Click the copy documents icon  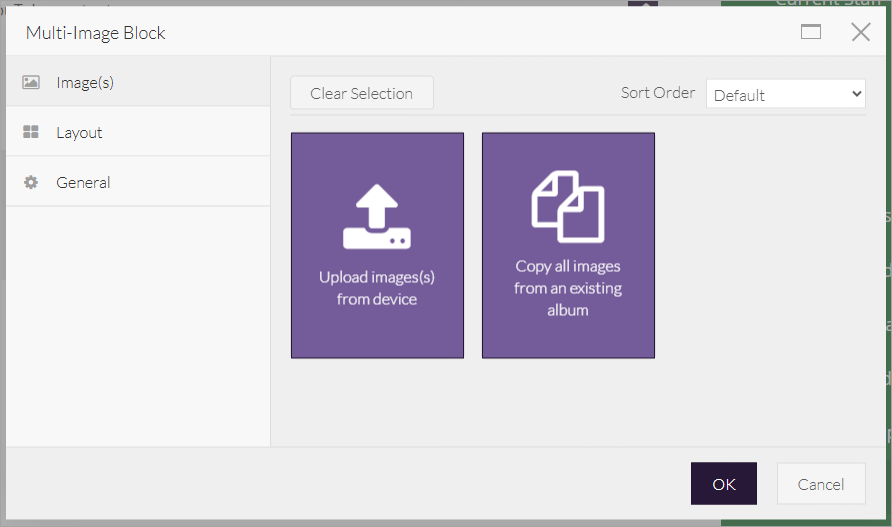pos(568,207)
